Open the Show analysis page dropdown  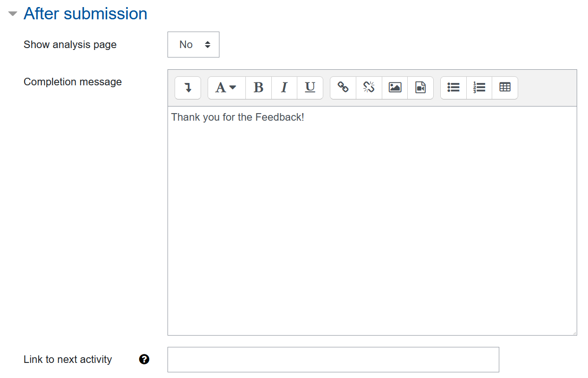193,44
